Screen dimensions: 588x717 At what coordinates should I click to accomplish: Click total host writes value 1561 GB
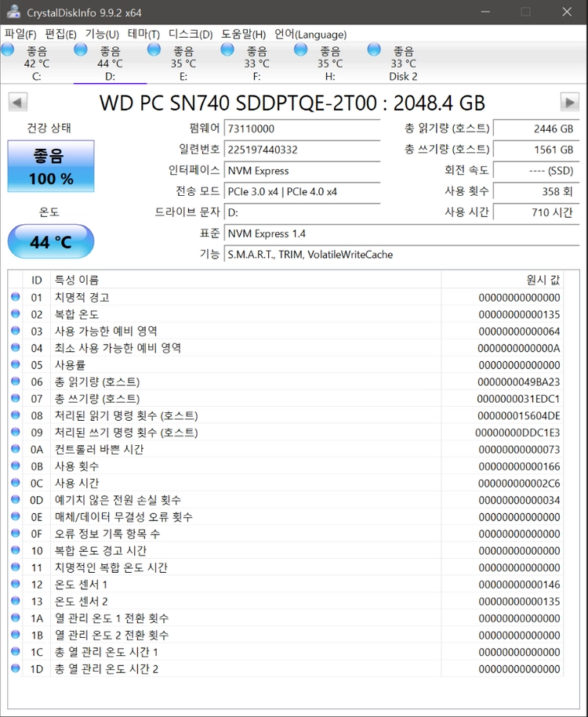536,150
